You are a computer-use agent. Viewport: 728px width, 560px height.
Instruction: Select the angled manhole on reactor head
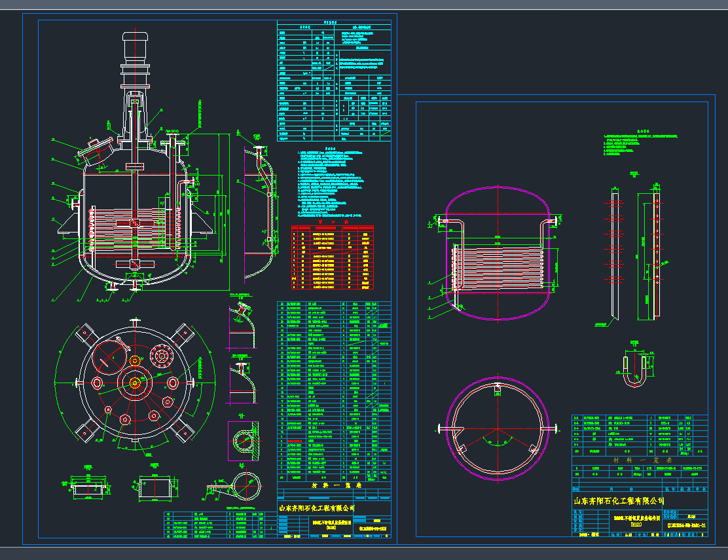[95, 149]
